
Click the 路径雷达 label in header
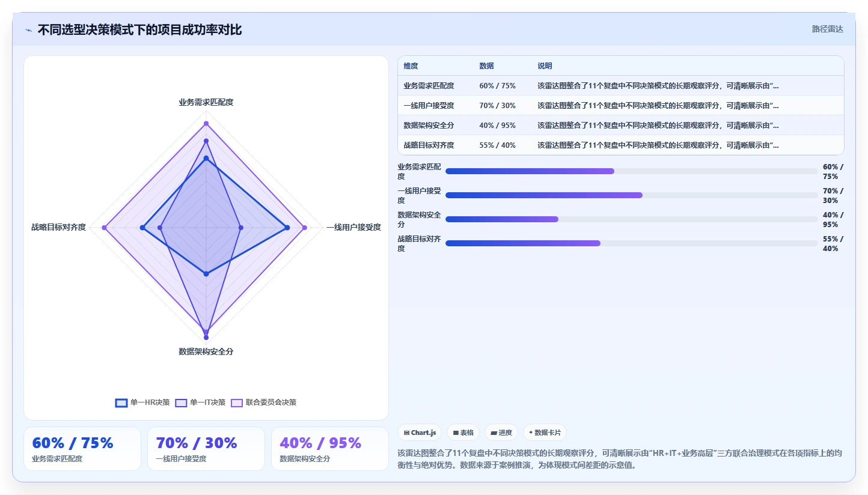[x=828, y=29]
